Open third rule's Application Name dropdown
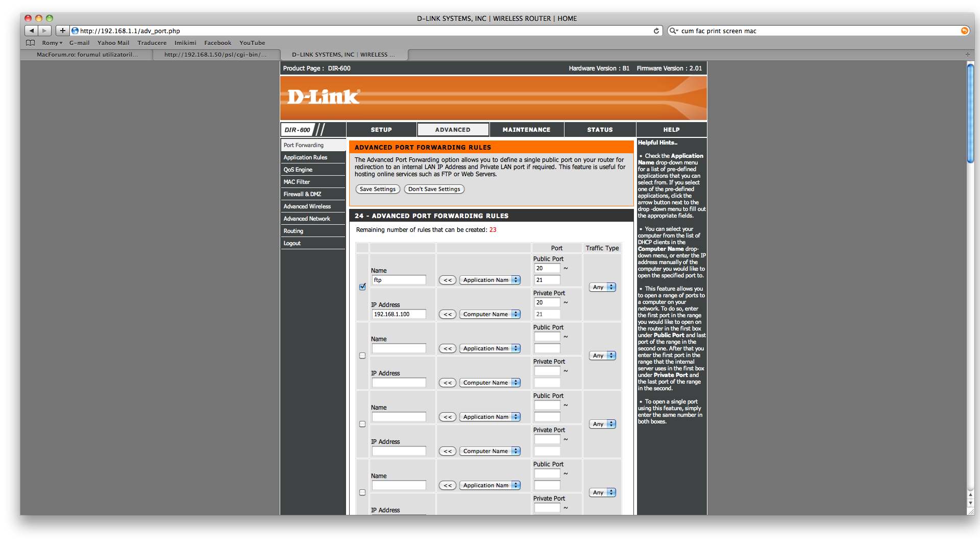 click(490, 417)
